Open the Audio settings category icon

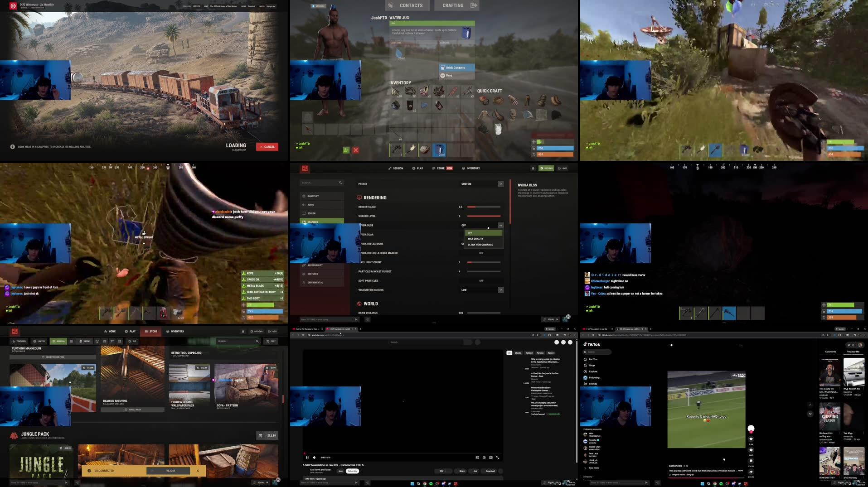point(305,205)
